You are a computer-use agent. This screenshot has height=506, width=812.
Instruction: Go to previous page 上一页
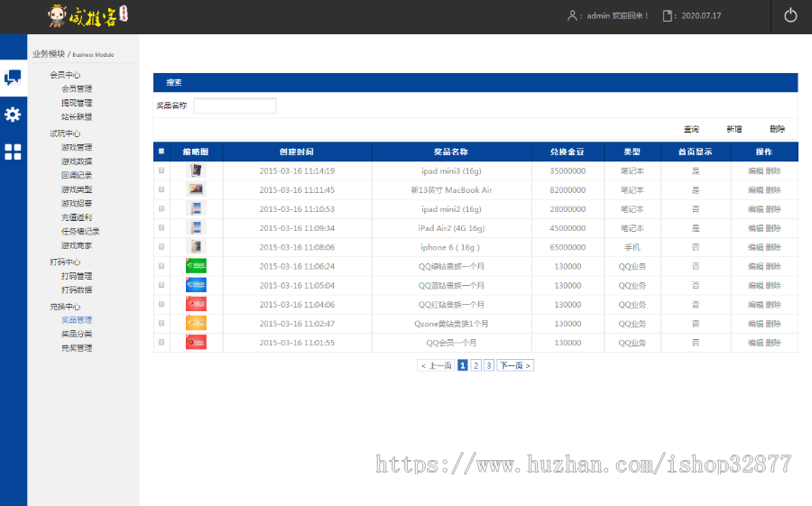[x=436, y=365]
